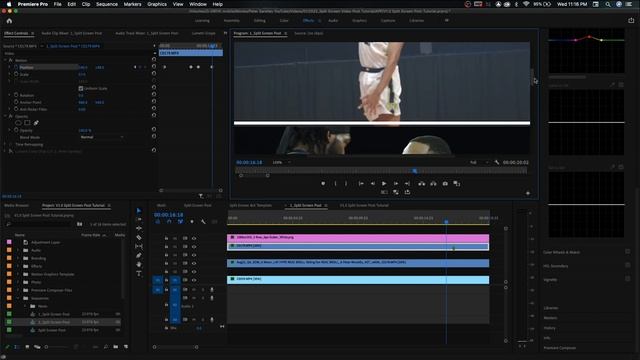
Task: Reset the Position parameter
Action: click(154, 67)
